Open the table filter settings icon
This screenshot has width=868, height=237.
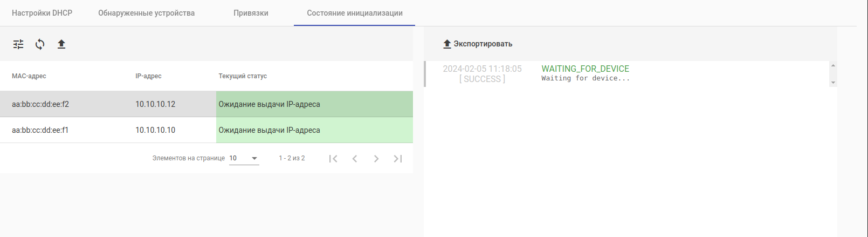[18, 44]
